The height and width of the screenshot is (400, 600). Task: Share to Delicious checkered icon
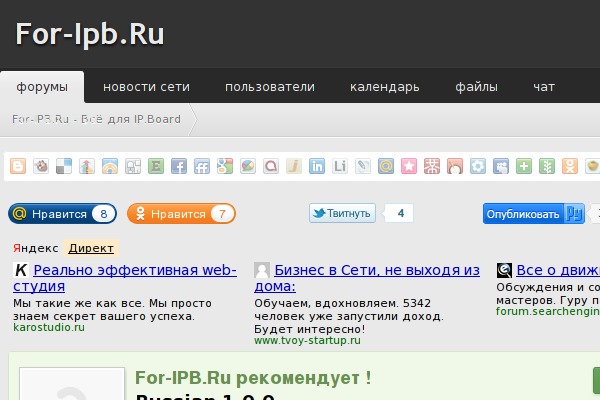pos(64,167)
